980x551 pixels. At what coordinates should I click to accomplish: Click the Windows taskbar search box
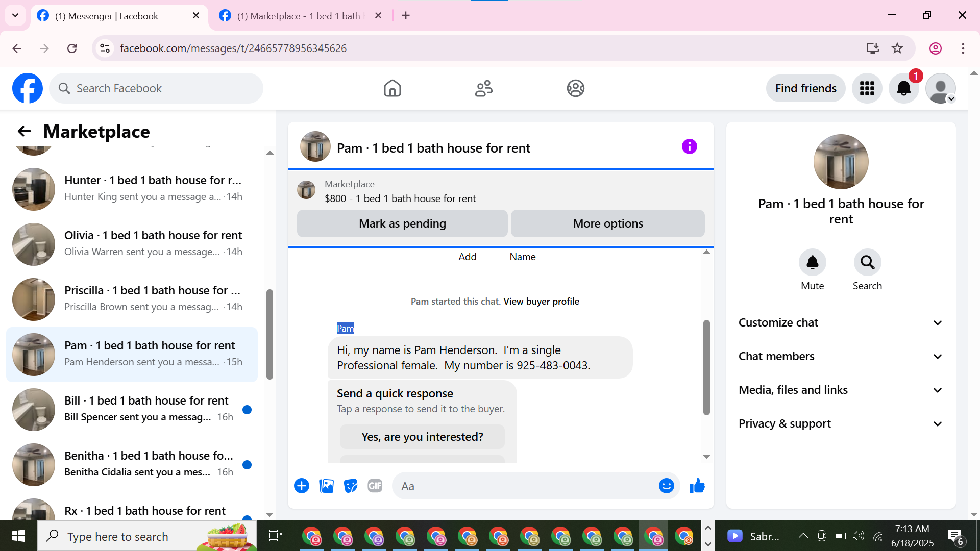147,536
